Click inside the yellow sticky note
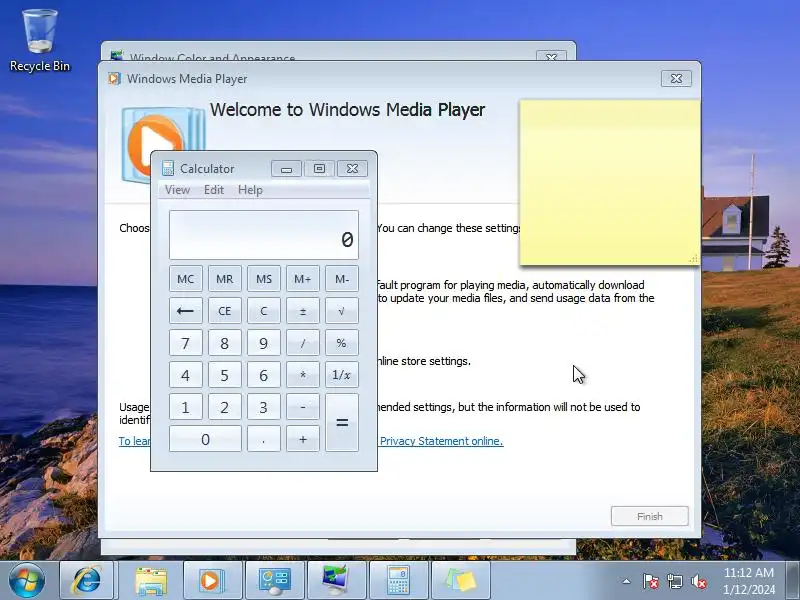 (610, 184)
